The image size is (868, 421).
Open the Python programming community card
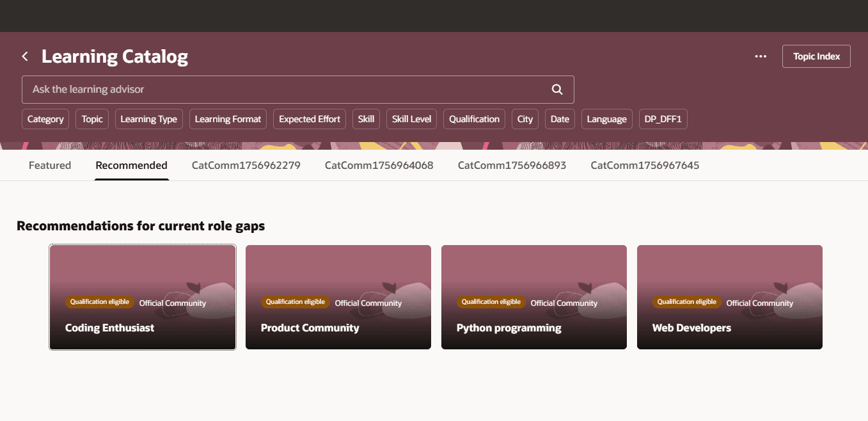(x=533, y=296)
